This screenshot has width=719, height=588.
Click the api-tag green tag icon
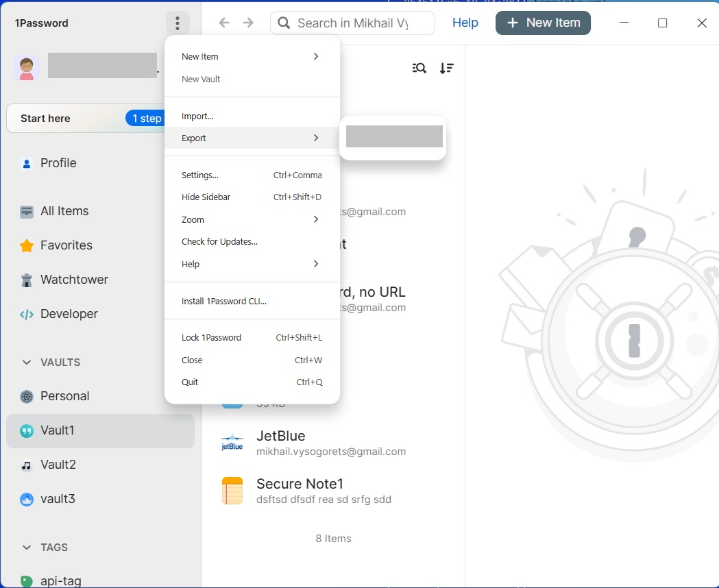pos(26,580)
